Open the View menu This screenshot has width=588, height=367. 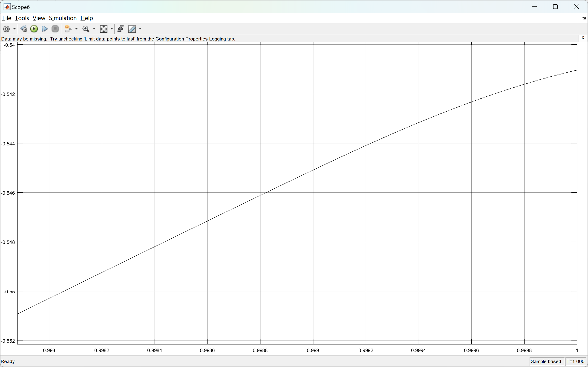(x=39, y=18)
